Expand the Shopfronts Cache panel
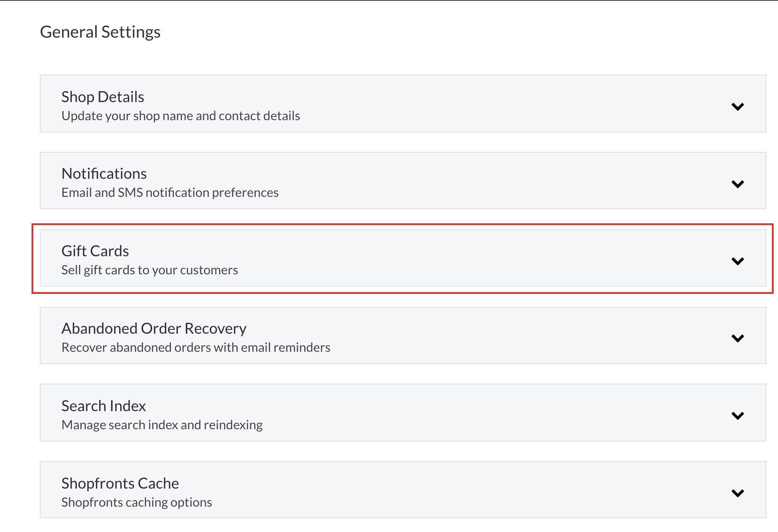778x532 pixels. pyautogui.click(x=403, y=490)
